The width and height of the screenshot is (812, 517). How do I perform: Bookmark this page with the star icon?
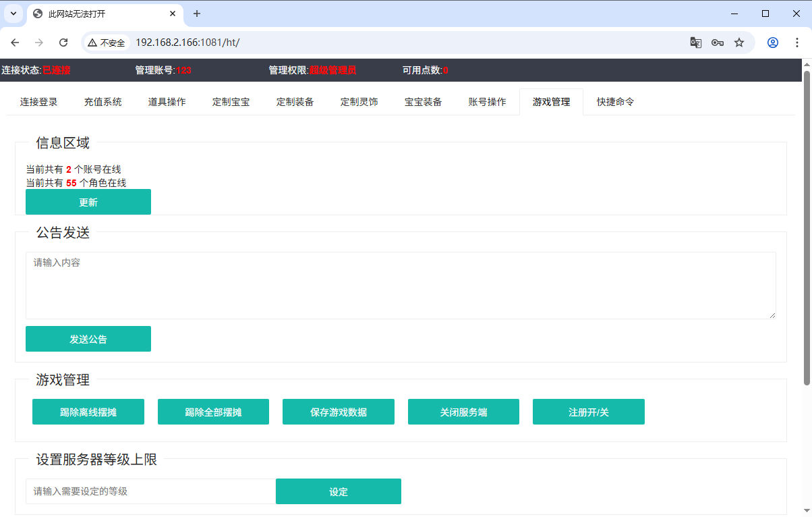(x=739, y=43)
